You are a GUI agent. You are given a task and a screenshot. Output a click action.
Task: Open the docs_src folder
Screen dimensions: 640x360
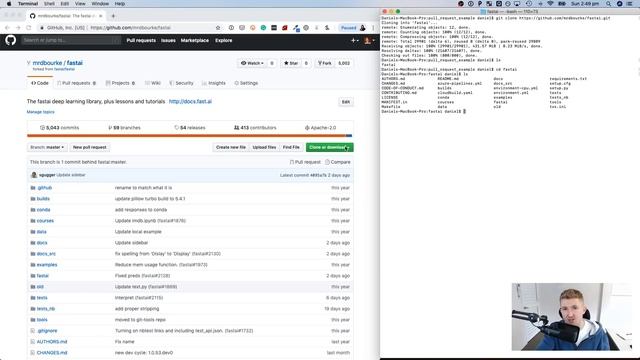point(46,254)
